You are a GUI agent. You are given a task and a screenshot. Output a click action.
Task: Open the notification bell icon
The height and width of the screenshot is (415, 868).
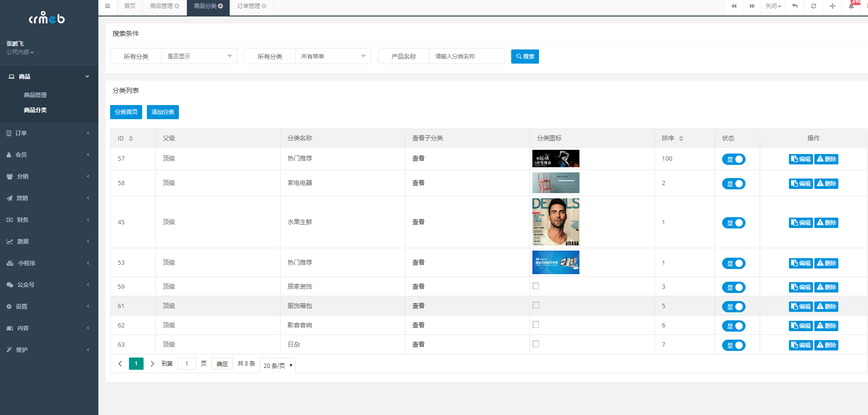click(851, 6)
